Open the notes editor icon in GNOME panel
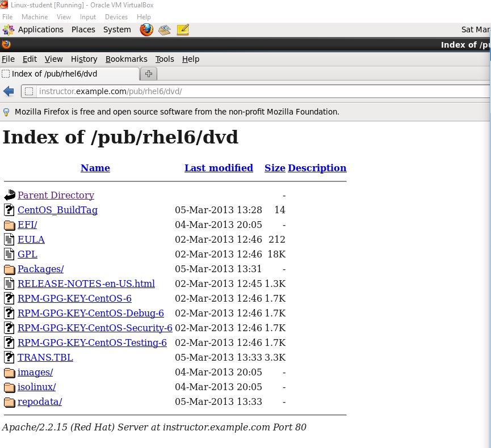This screenshot has height=448, width=491. (x=183, y=29)
